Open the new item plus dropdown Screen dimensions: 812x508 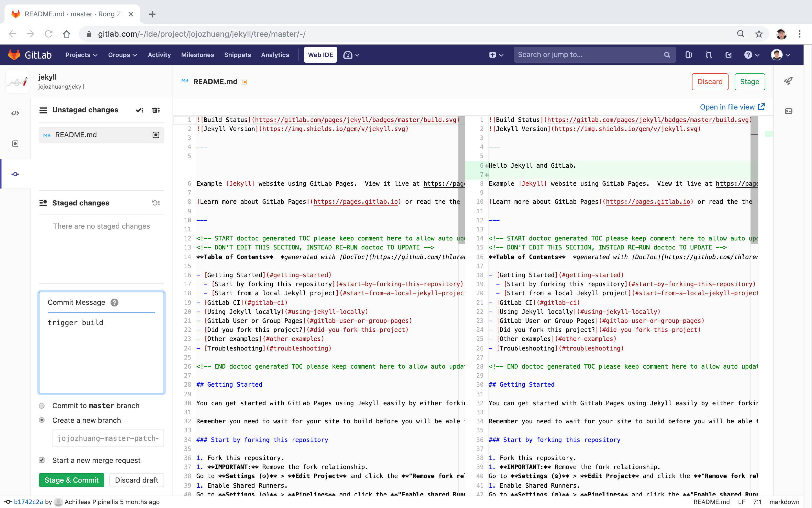496,55
